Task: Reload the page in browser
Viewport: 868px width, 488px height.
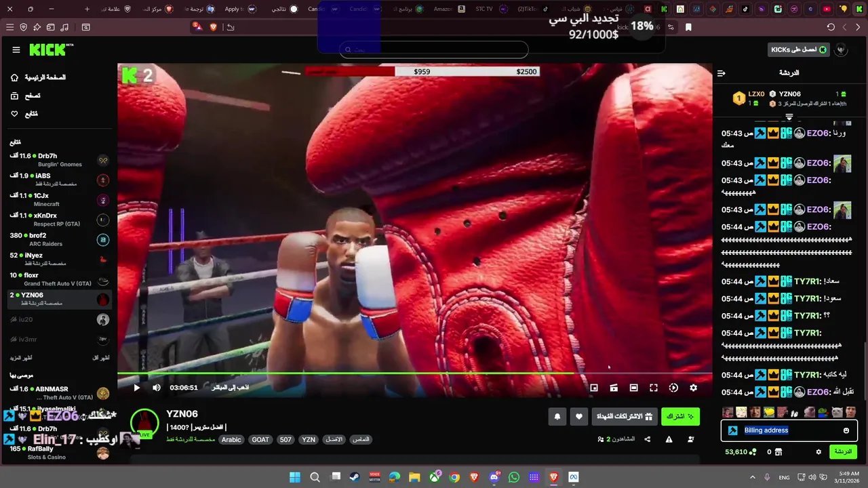Action: (x=831, y=27)
